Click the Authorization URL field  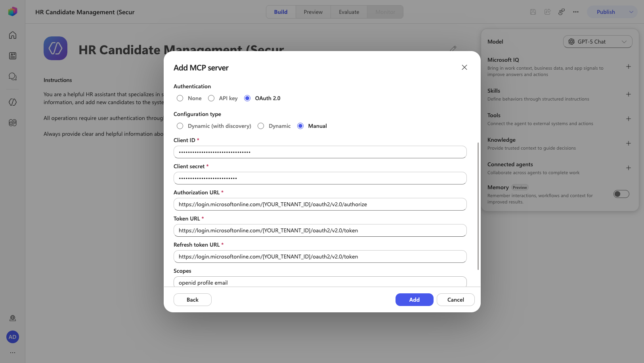pyautogui.click(x=320, y=204)
